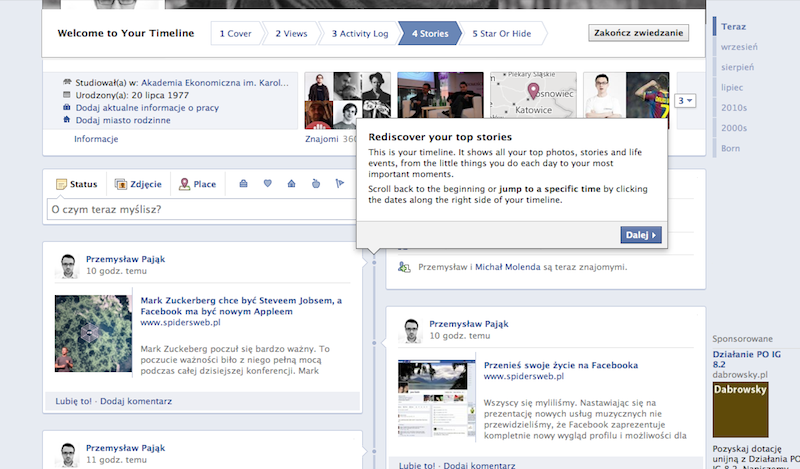Image resolution: width=800 pixels, height=469 pixels.
Task: Open the friends photo collage thumbnail
Action: [347, 101]
